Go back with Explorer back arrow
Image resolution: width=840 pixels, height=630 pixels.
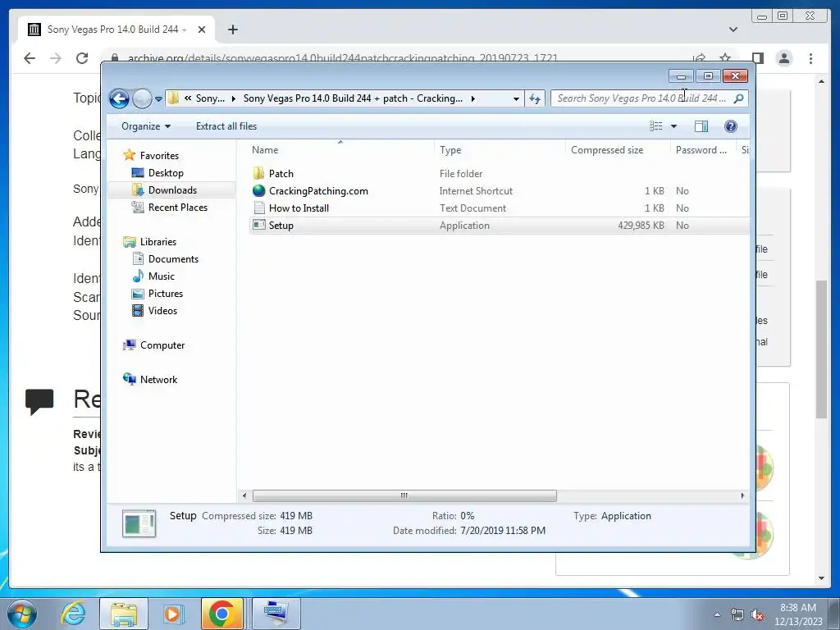tap(119, 98)
